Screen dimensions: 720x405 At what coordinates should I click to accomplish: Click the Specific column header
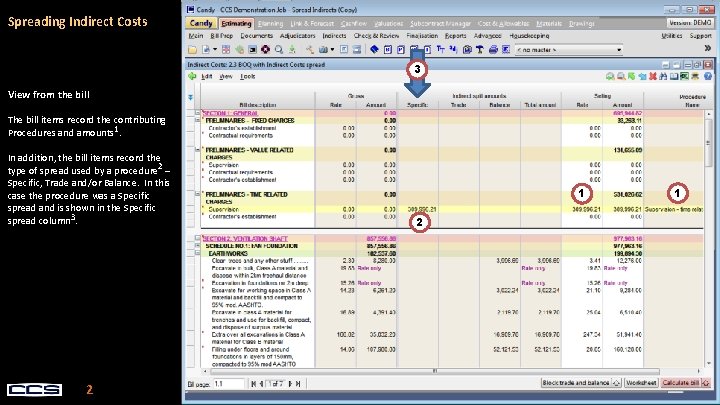point(417,105)
